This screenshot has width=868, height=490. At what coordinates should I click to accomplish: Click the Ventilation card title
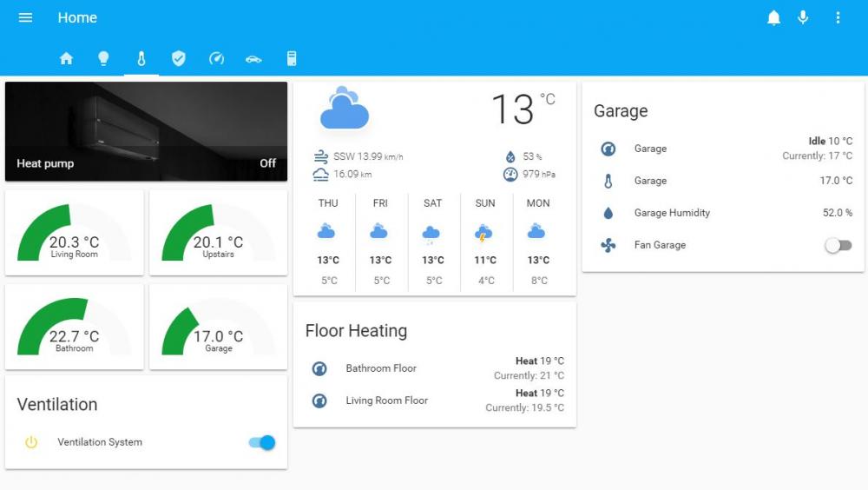[57, 405]
